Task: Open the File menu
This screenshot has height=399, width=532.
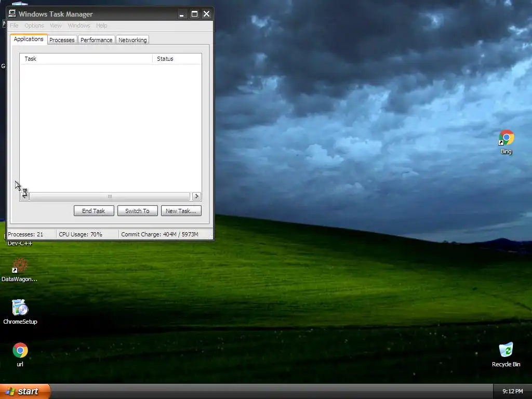Action: (x=14, y=25)
